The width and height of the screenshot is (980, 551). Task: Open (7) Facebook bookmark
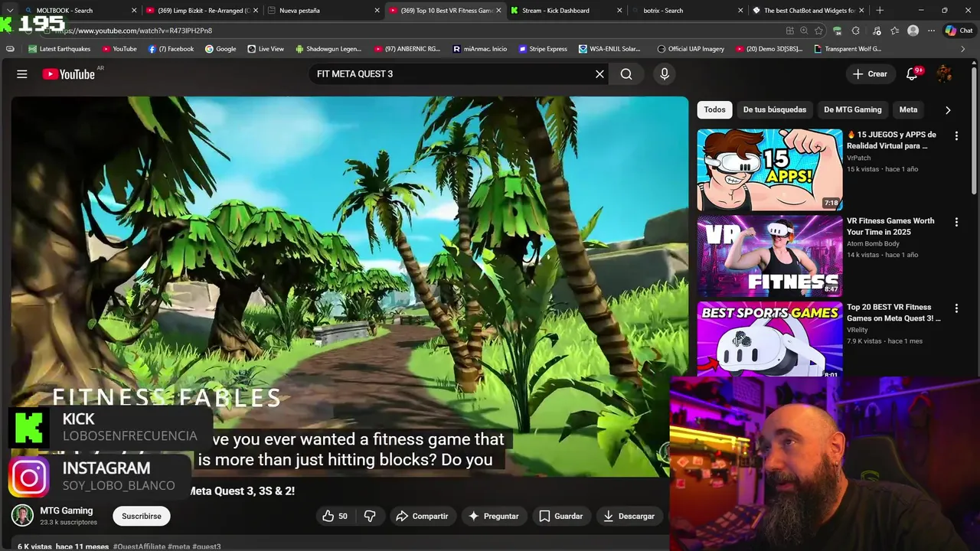pos(171,49)
